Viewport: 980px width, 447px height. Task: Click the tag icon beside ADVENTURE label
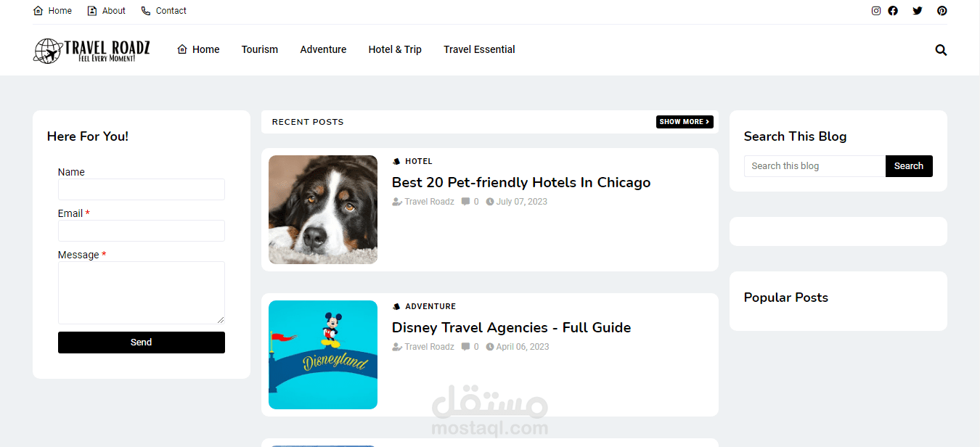[396, 307]
